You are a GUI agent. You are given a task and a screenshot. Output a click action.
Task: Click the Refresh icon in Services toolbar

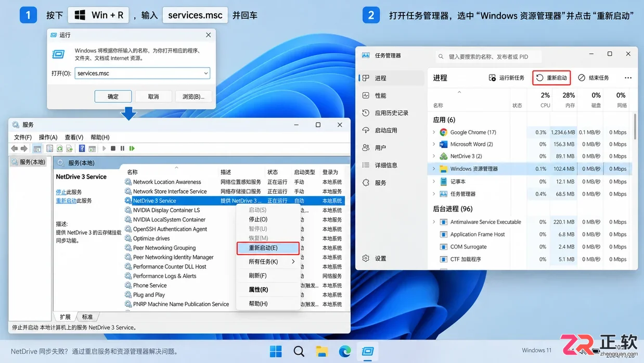point(60,148)
